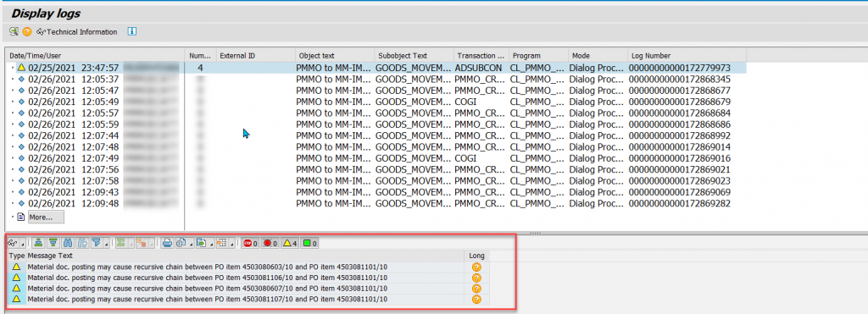Click the Subobject Text column header
This screenshot has height=314, width=868.
tap(414, 55)
